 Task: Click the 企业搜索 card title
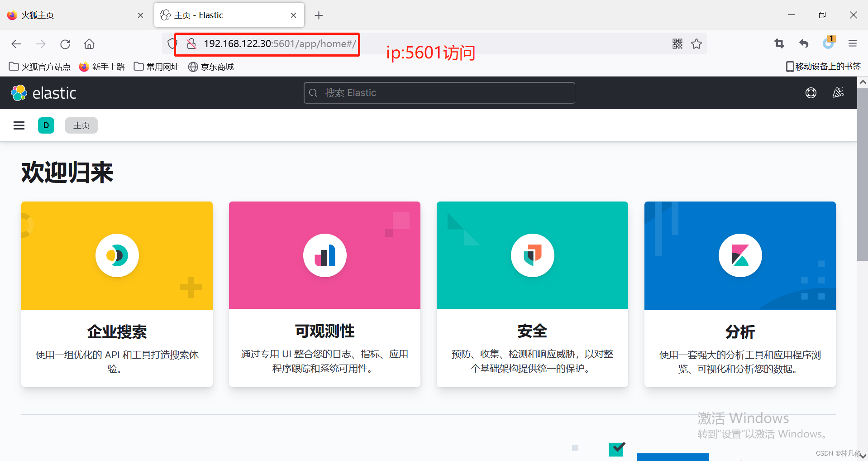coord(117,331)
